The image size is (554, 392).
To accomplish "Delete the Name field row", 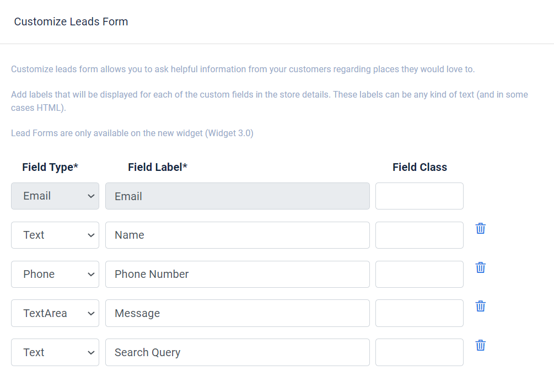I will (x=480, y=228).
